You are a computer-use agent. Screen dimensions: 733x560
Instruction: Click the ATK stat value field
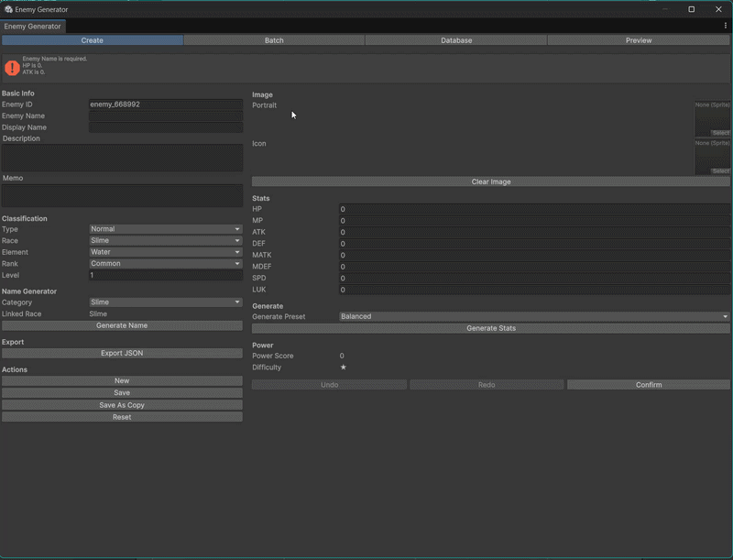[x=534, y=232]
